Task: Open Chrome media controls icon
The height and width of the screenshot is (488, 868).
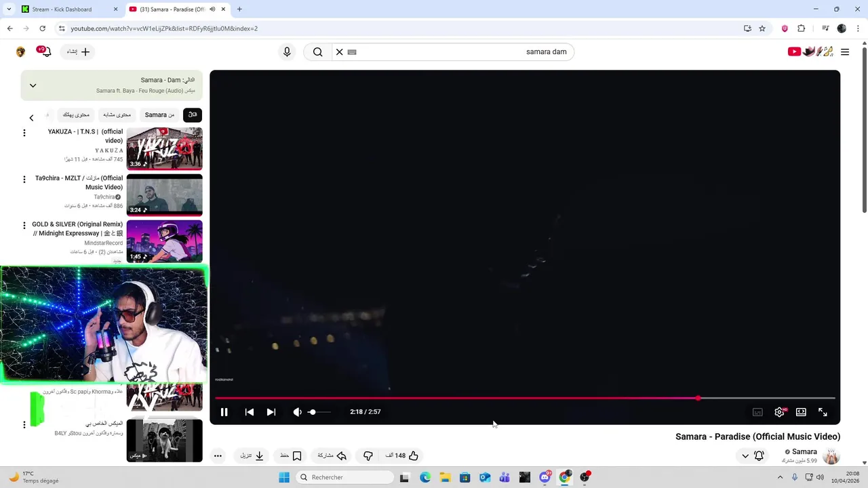Action: pyautogui.click(x=825, y=28)
